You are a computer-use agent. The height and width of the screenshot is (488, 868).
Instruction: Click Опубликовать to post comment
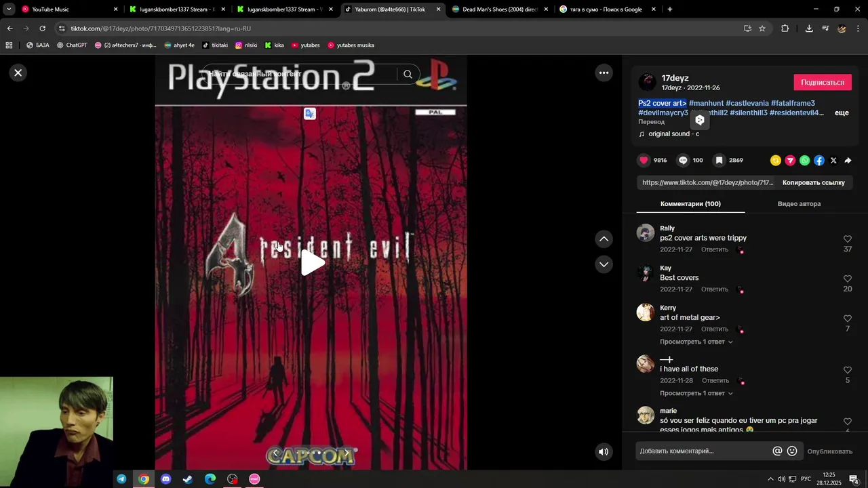click(x=829, y=451)
